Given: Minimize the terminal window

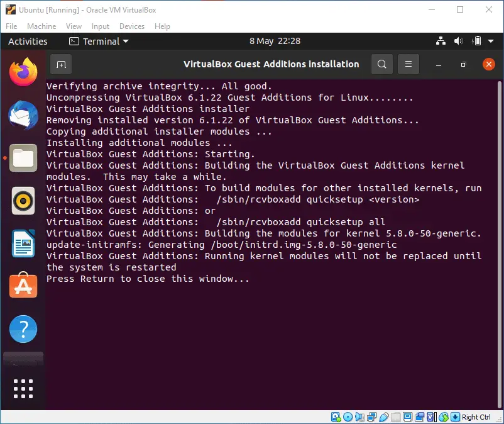Looking at the screenshot, I should point(439,65).
